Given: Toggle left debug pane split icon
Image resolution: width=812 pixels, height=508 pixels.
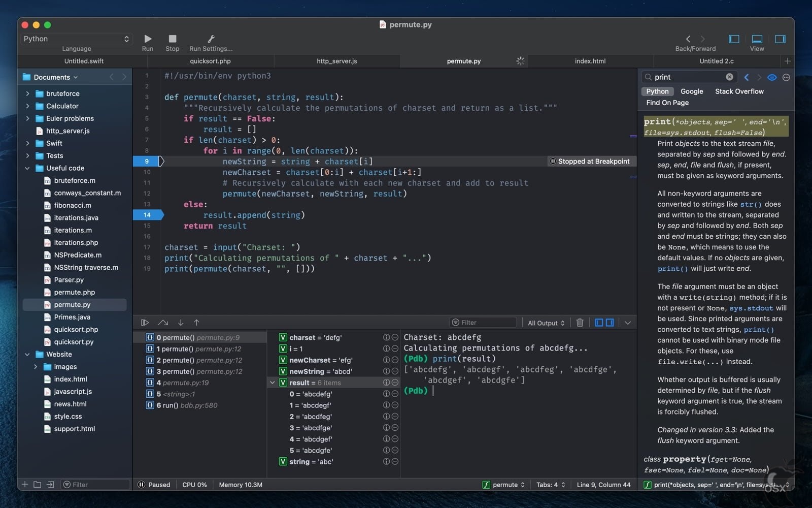Looking at the screenshot, I should (599, 323).
